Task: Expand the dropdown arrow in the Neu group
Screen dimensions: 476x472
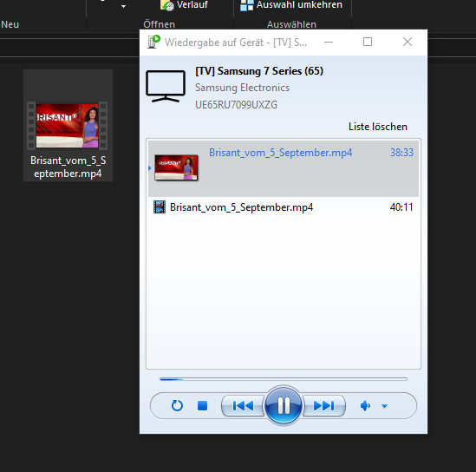Action: tap(123, 6)
